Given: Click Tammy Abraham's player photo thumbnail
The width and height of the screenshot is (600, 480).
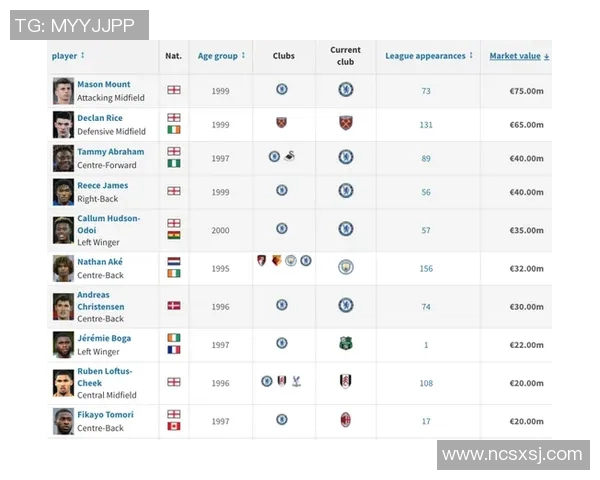Looking at the screenshot, I should pyautogui.click(x=64, y=158).
